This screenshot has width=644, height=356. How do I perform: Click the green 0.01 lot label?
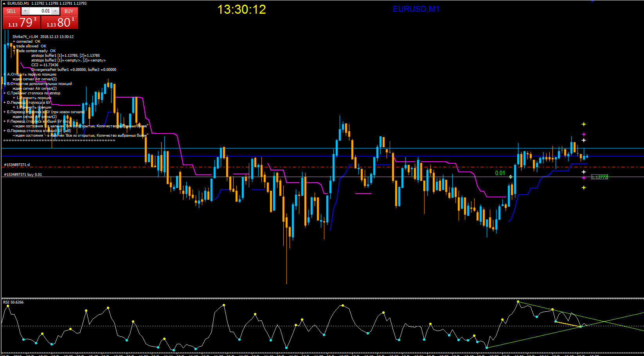[500, 173]
